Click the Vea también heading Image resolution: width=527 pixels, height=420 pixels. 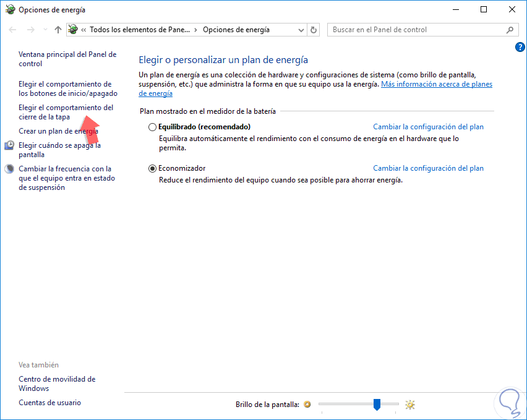click(38, 365)
